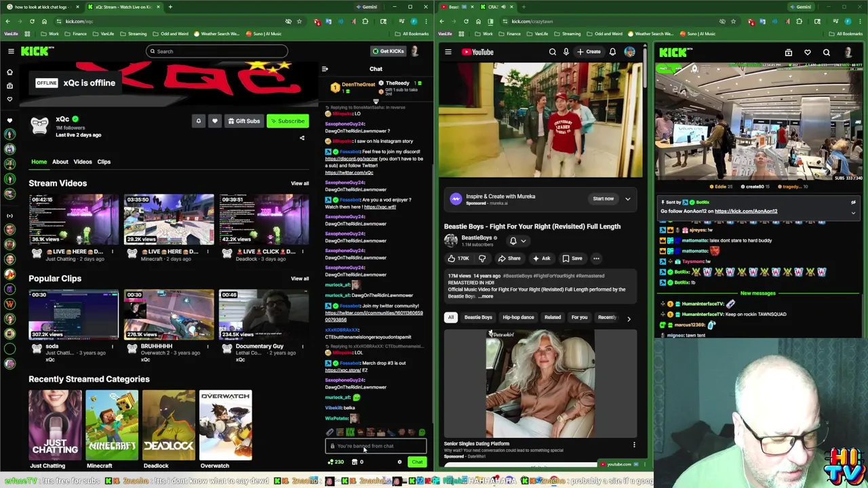Switch to xQc Clips tab
The width and height of the screenshot is (868, 488).
click(x=104, y=161)
